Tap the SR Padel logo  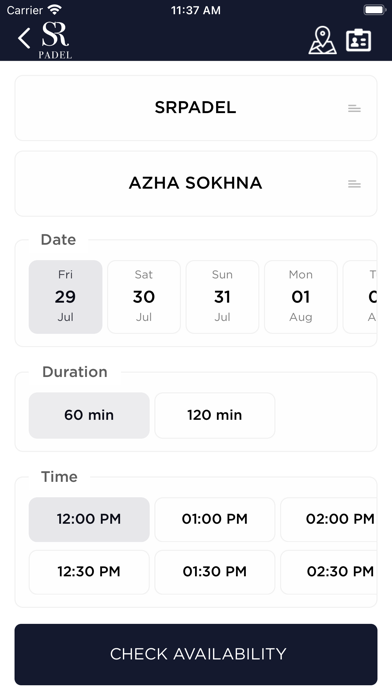[55, 40]
